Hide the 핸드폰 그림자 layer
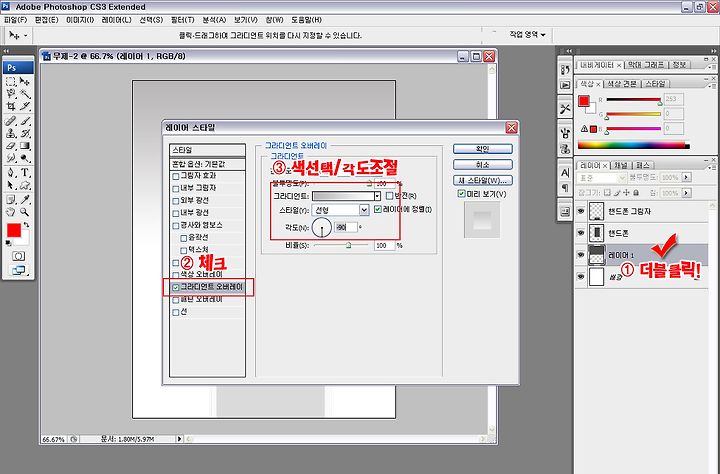 tap(581, 211)
